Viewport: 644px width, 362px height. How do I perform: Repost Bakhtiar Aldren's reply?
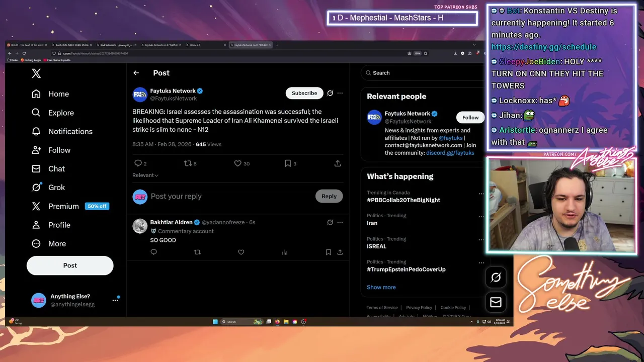pyautogui.click(x=197, y=252)
